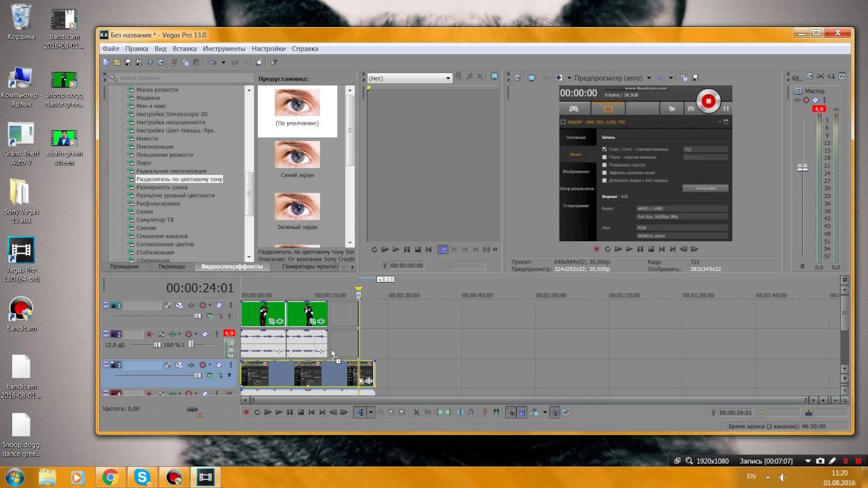Image resolution: width=868 pixels, height=488 pixels.
Task: Arm audio track 2 for recording
Action: [149, 334]
